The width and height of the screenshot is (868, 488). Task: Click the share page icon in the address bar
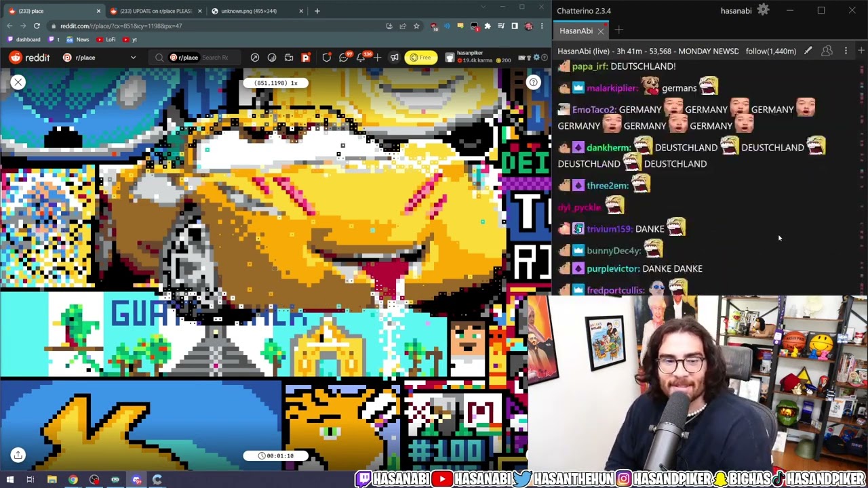(403, 26)
